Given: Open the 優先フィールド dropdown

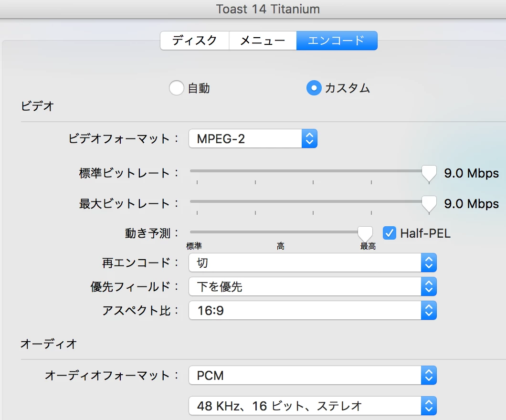Looking at the screenshot, I should 312,286.
